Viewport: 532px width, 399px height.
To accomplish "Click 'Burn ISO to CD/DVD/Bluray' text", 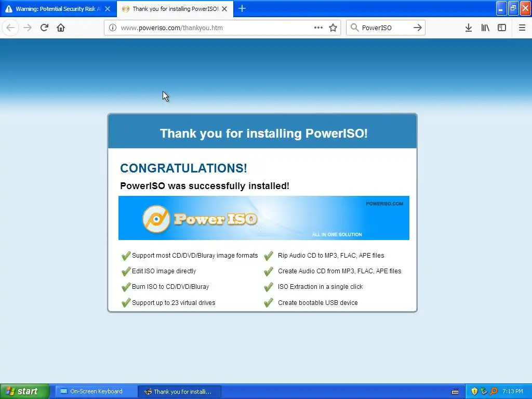I will (x=170, y=287).
